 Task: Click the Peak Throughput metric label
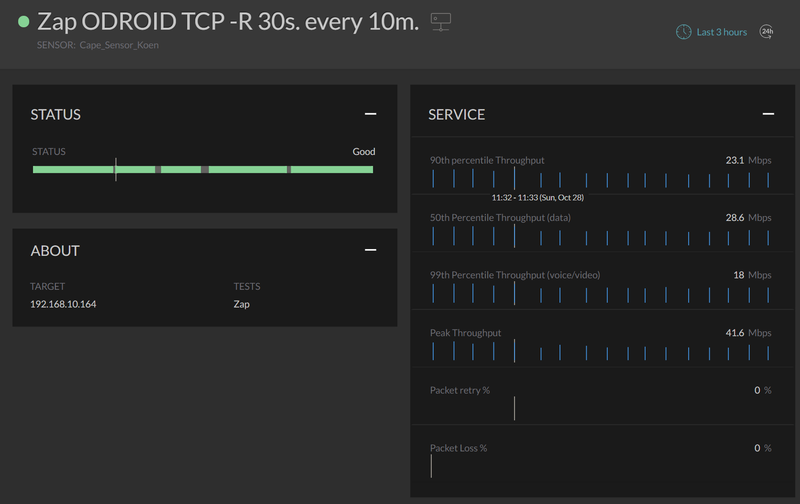click(465, 333)
